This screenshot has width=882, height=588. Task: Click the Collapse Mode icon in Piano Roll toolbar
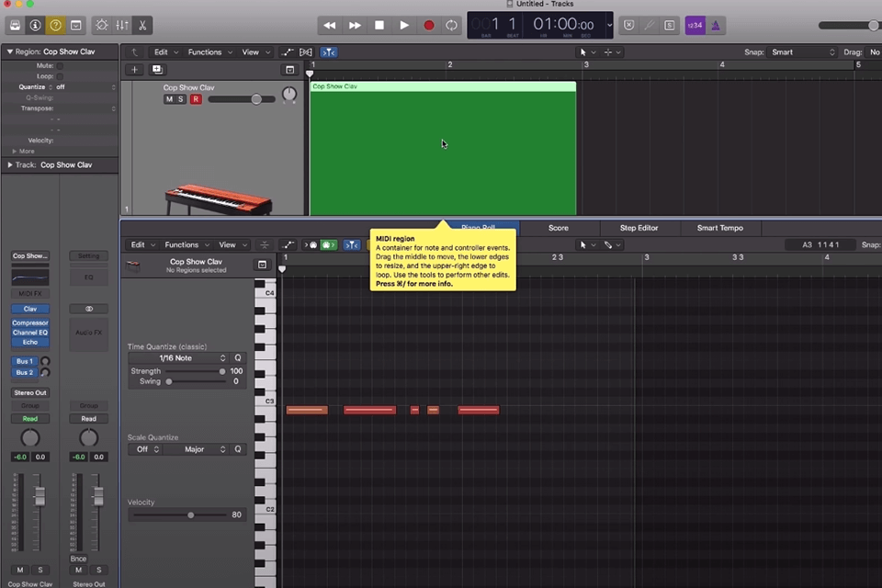(264, 244)
